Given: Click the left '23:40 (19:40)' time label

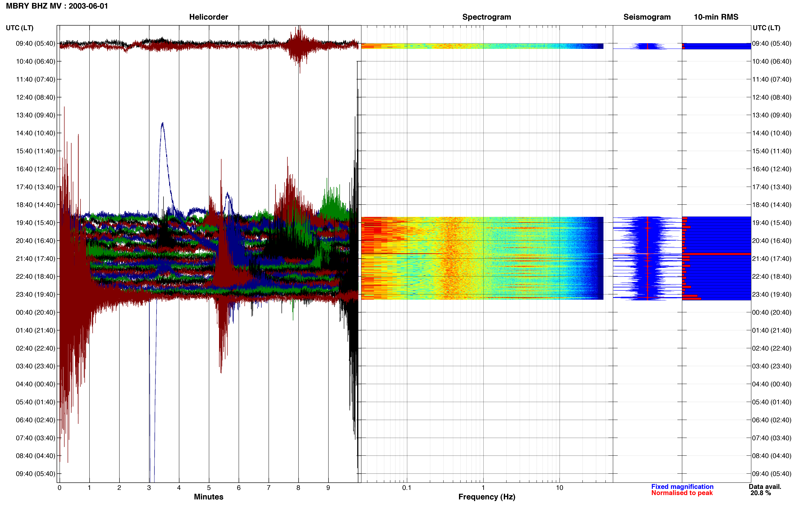Looking at the screenshot, I should tap(36, 294).
